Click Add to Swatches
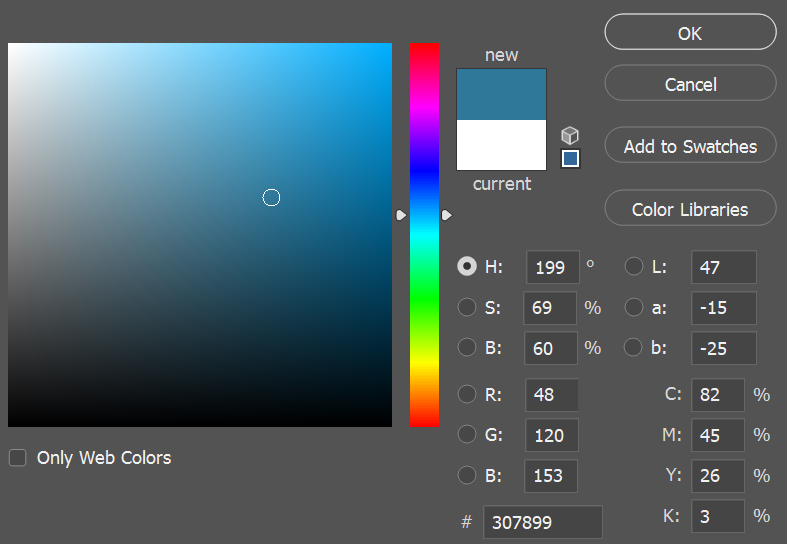 [x=690, y=146]
